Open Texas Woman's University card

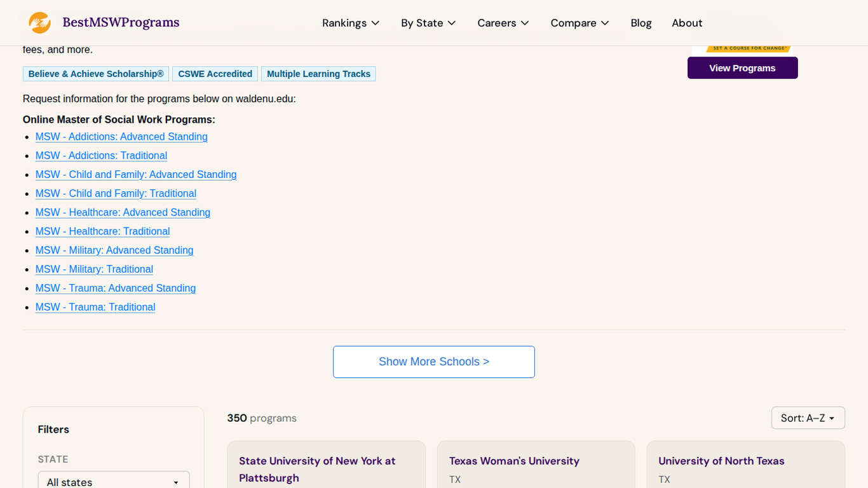click(x=536, y=465)
